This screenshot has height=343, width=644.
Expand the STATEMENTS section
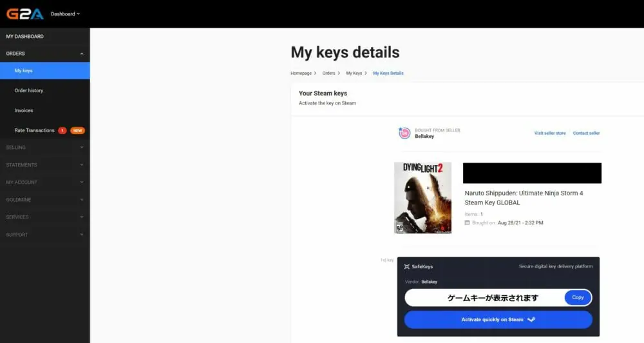click(45, 165)
